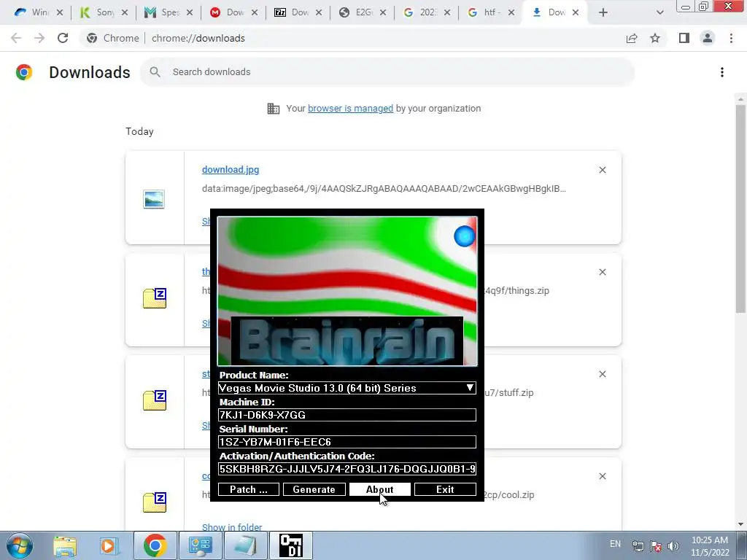Click the Machine ID field
This screenshot has height=560, width=747.
click(347, 415)
